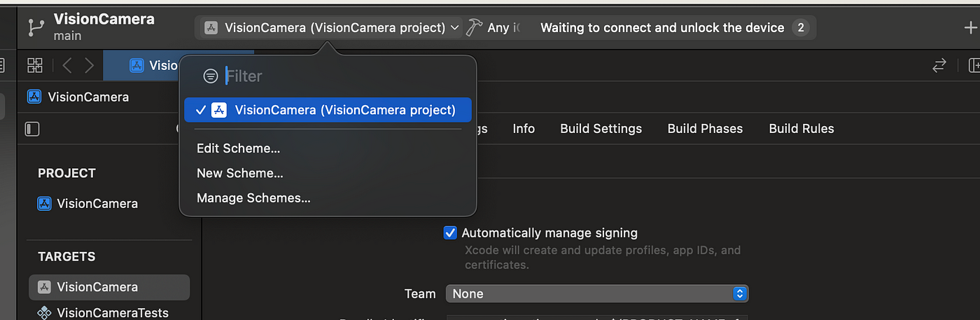Go forward with the right navigation arrow
This screenshot has height=320, width=980.
(x=89, y=65)
